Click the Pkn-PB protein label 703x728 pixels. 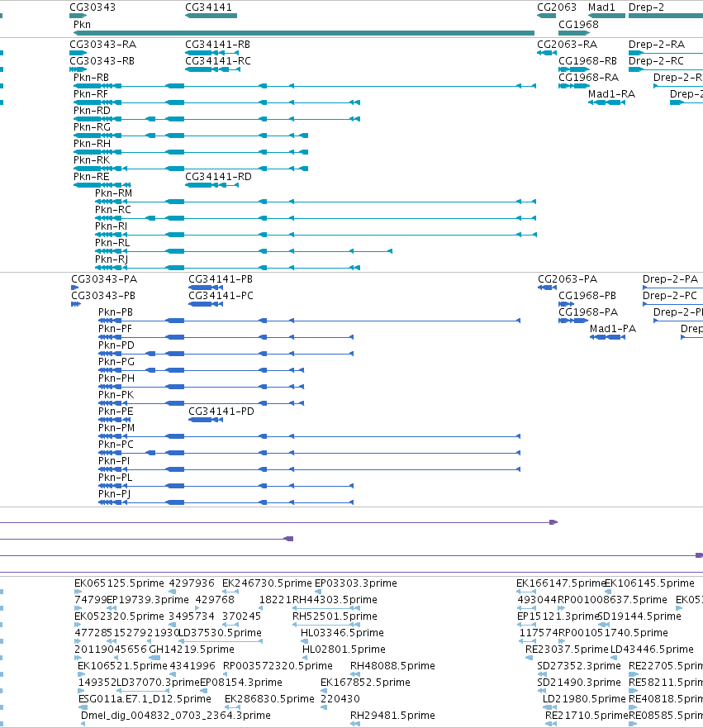(116, 312)
